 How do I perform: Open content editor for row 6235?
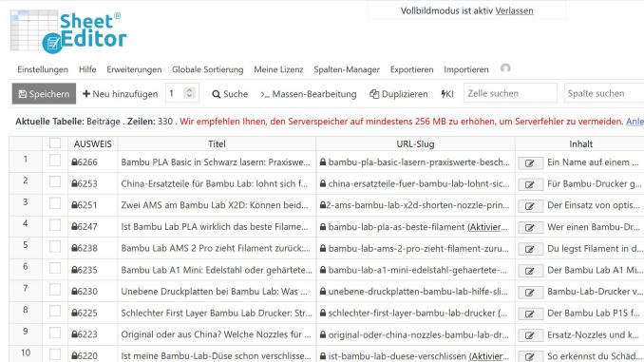[530, 271]
